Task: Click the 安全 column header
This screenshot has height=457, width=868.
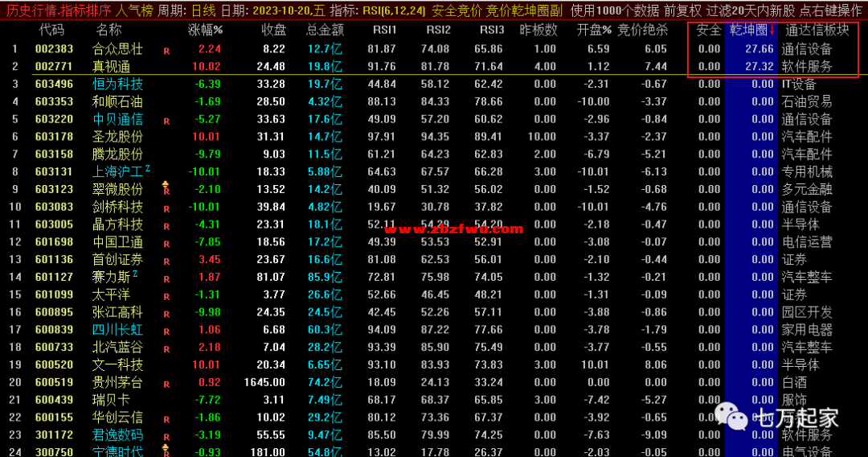Action: coord(709,30)
